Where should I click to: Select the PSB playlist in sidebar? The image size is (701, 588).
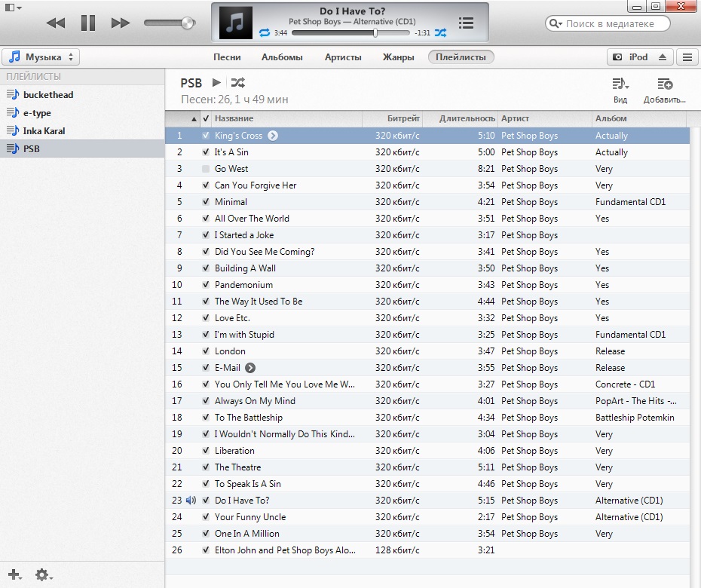point(82,149)
